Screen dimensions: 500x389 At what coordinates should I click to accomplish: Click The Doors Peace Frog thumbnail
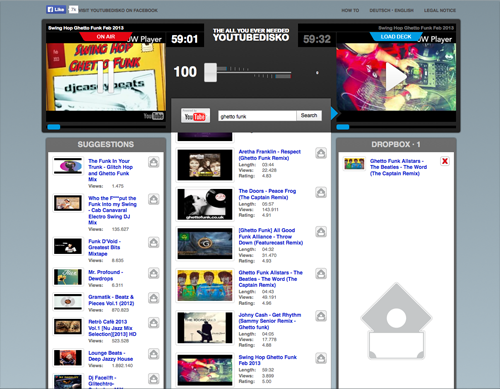click(205, 204)
